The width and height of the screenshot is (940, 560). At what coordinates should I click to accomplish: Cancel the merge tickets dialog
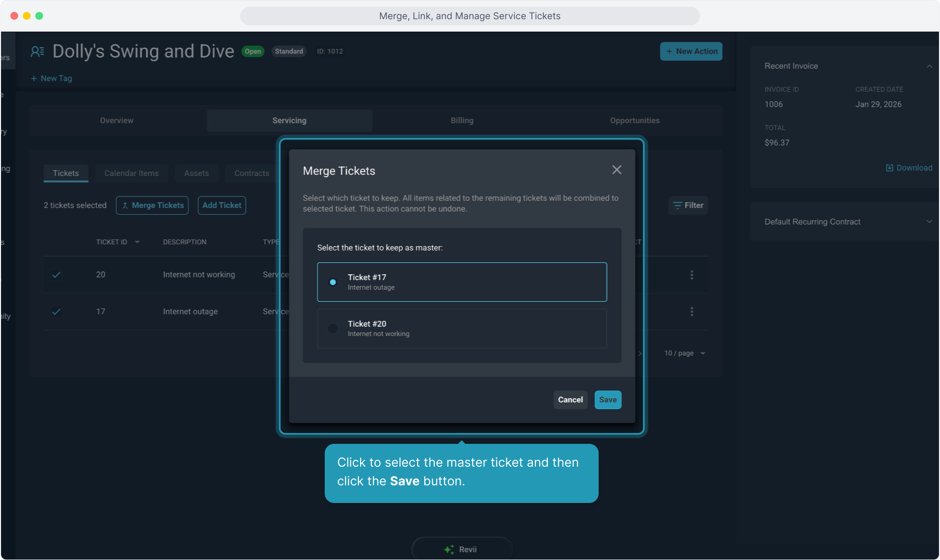tap(570, 400)
